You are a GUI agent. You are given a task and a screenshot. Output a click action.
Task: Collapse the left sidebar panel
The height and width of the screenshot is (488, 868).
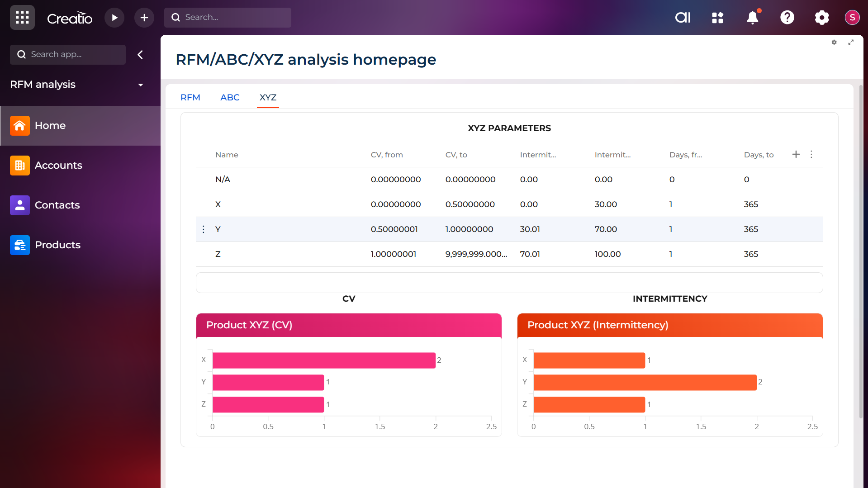point(140,55)
